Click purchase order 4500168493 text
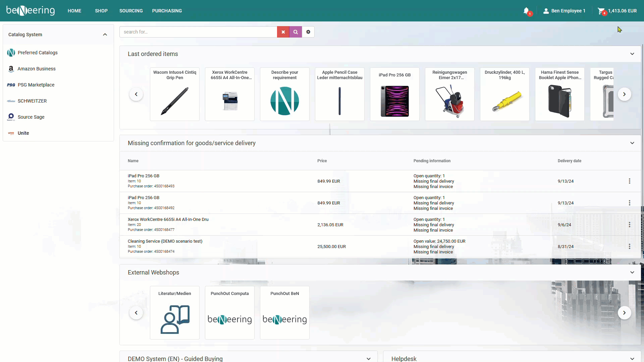 click(x=151, y=186)
